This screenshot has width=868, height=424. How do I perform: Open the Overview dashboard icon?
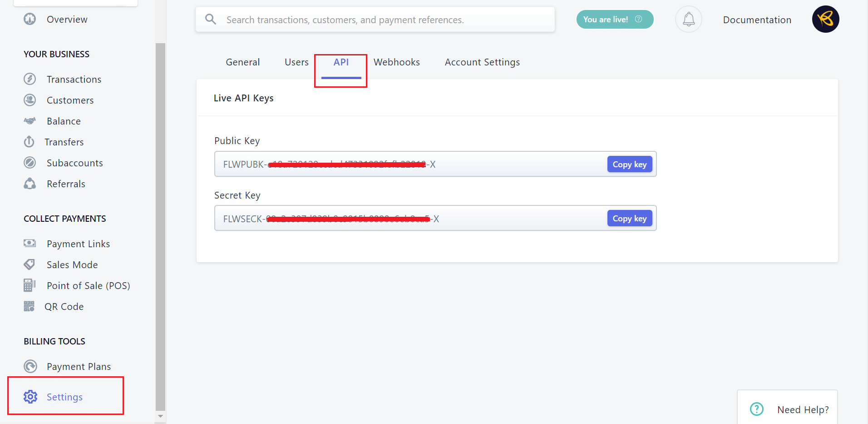pyautogui.click(x=30, y=19)
